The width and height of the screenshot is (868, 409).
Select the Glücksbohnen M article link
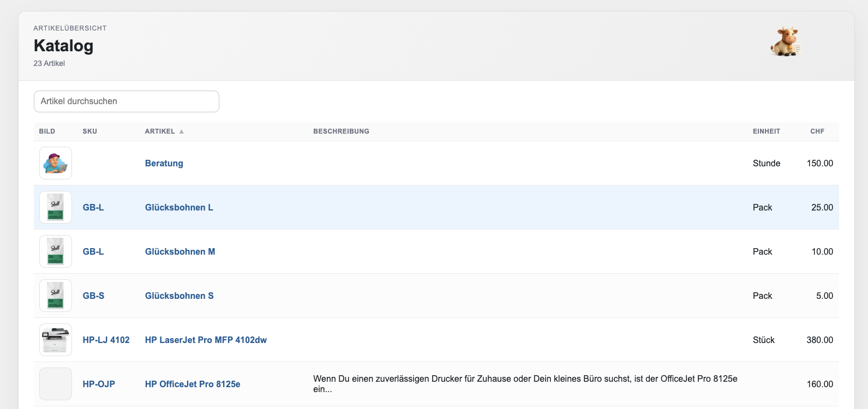(179, 251)
